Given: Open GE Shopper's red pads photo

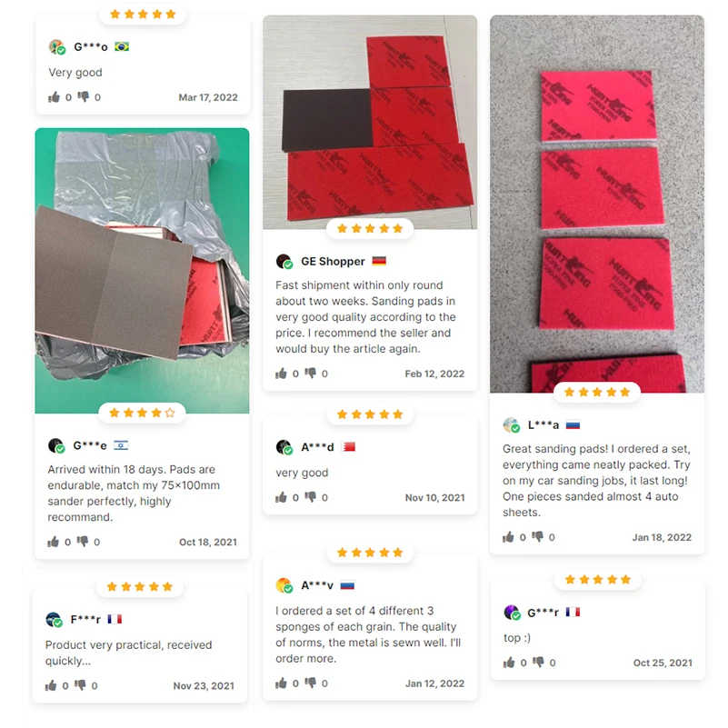Looking at the screenshot, I should click(370, 122).
